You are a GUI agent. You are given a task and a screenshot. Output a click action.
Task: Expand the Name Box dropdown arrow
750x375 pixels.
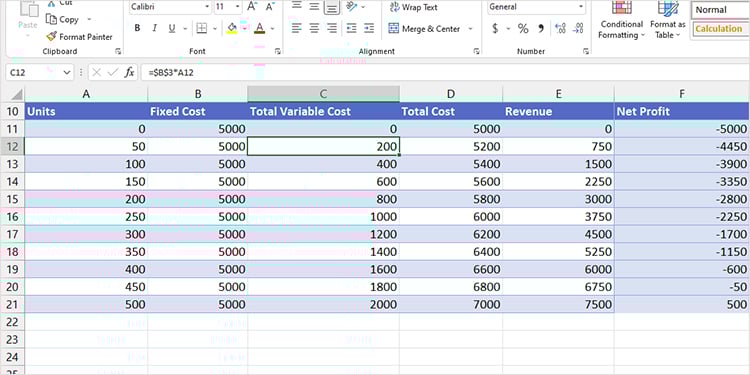[66, 73]
